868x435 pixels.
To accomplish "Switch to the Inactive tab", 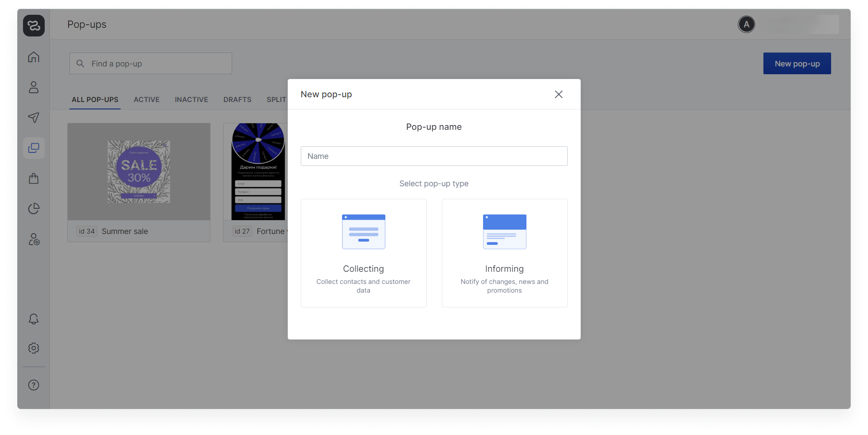I will pos(191,99).
